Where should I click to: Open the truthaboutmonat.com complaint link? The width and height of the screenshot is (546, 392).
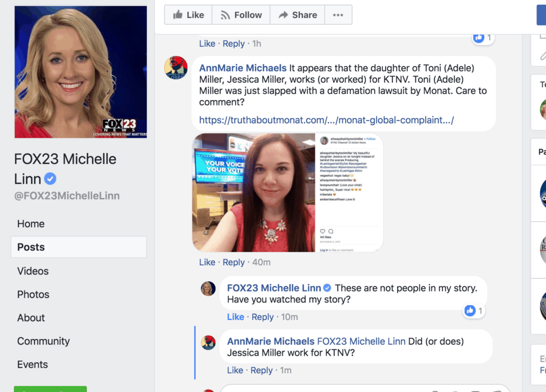tap(326, 120)
